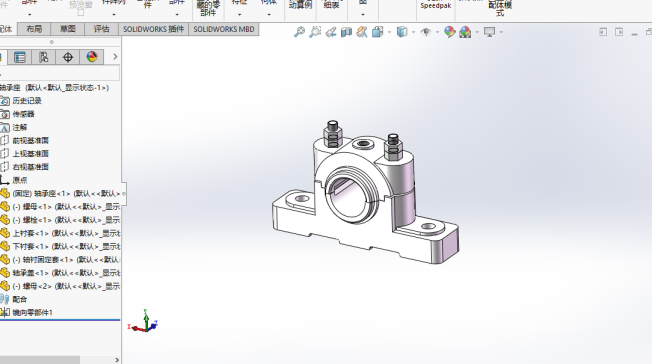Expand the View Settings monitor dropdown

501,32
